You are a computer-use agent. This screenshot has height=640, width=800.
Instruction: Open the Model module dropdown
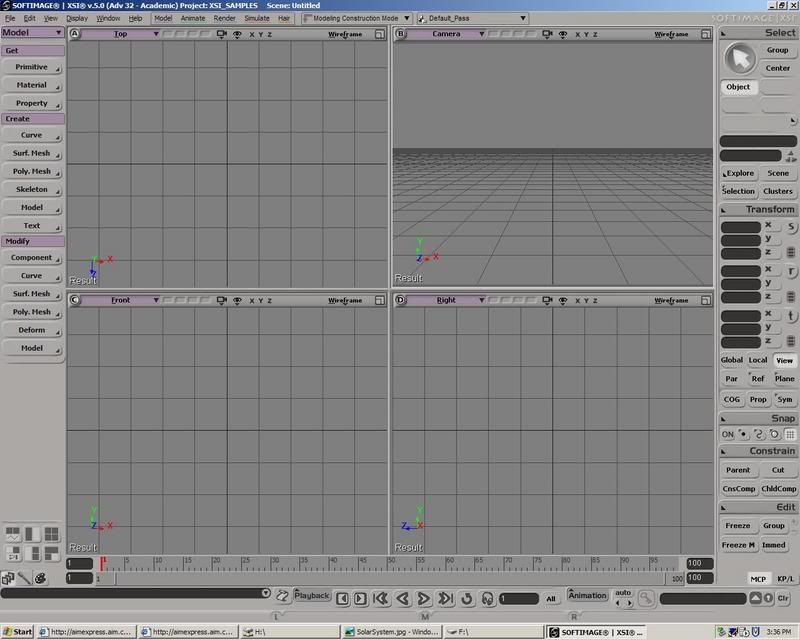tap(32, 32)
